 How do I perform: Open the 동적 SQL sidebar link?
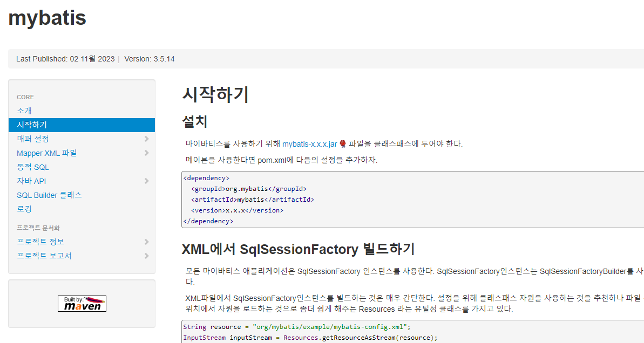tap(33, 167)
